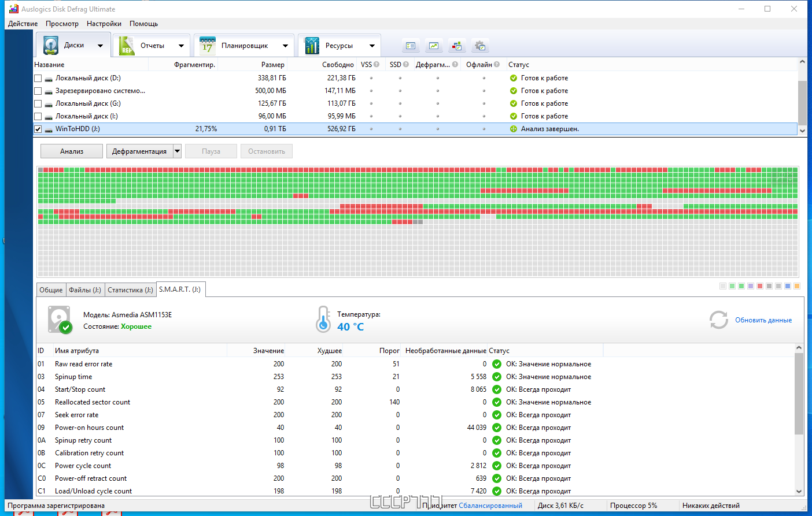Click the Анализ button
Viewport: 812px width, 516px height.
[x=72, y=151]
